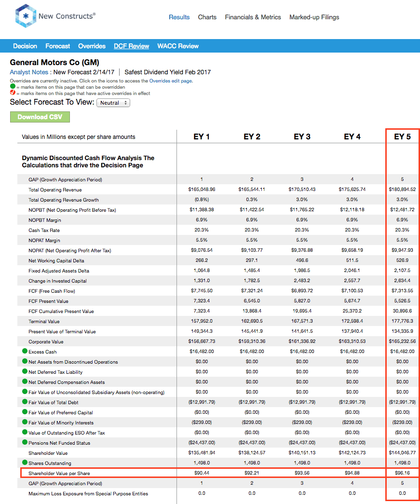This screenshot has height=504, width=420.
Task: Click EY 3 Fair Value of Minority Interests ($239.00)
Action: click(302, 422)
